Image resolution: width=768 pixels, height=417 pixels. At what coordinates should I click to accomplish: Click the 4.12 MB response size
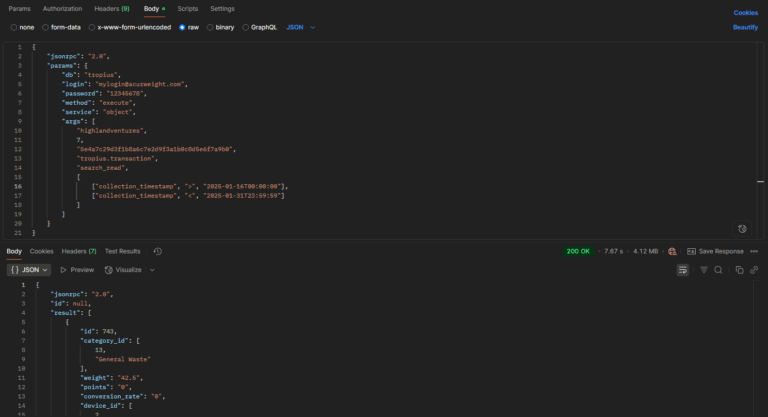coord(646,251)
